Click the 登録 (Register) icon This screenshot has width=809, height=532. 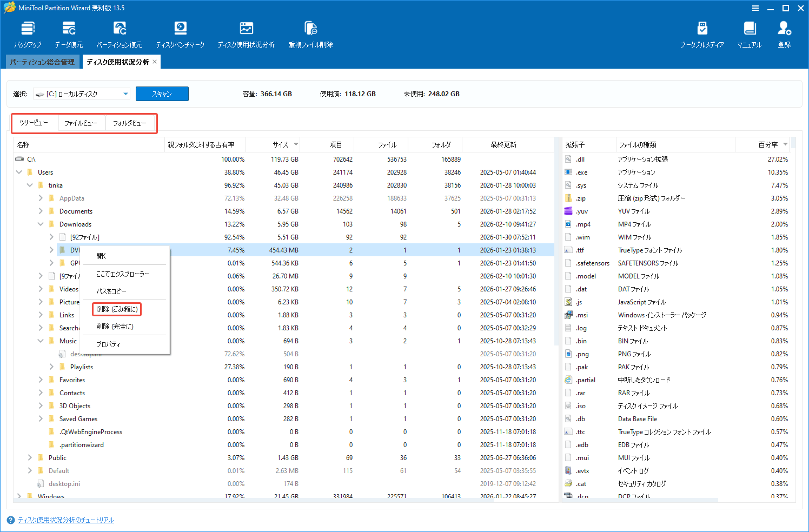point(784,34)
